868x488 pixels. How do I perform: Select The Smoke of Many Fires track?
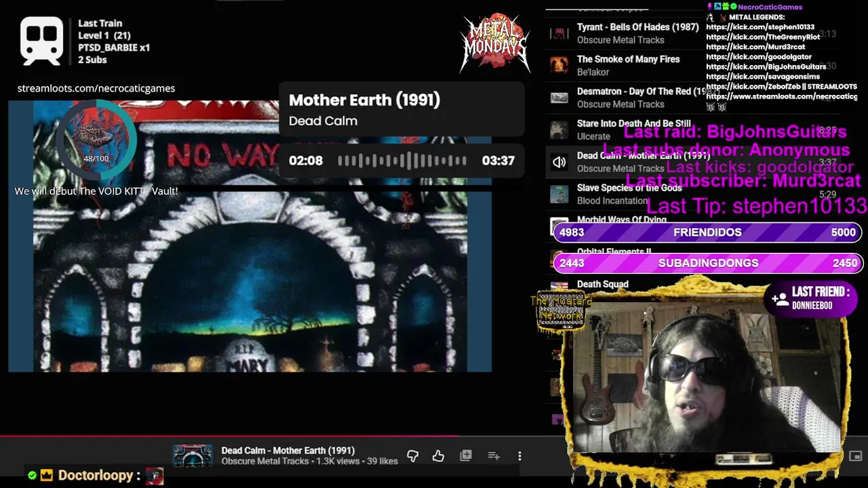click(628, 59)
